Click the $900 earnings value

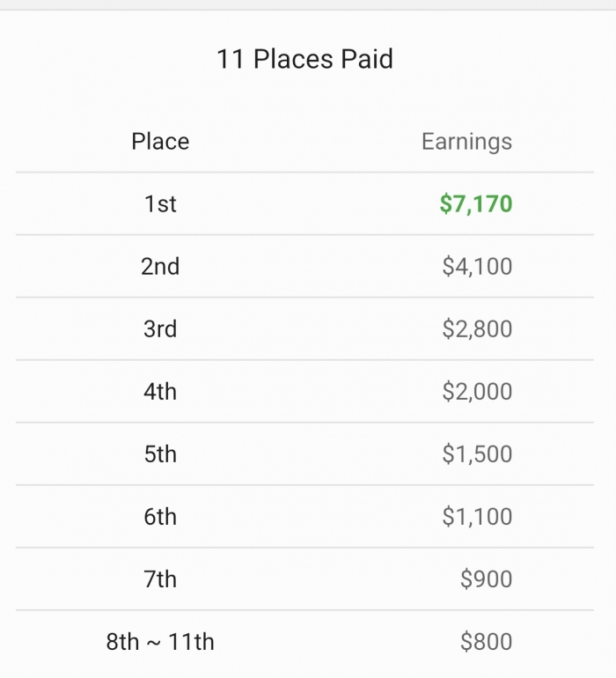pos(486,579)
